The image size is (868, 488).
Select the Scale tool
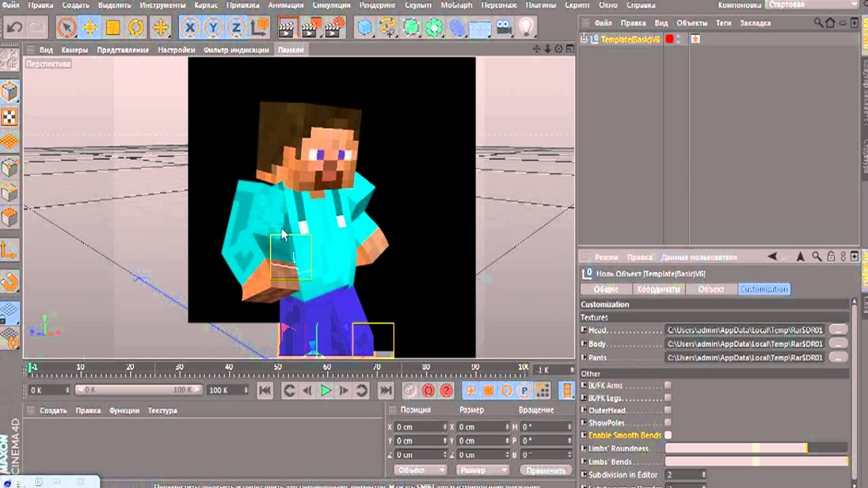113,28
